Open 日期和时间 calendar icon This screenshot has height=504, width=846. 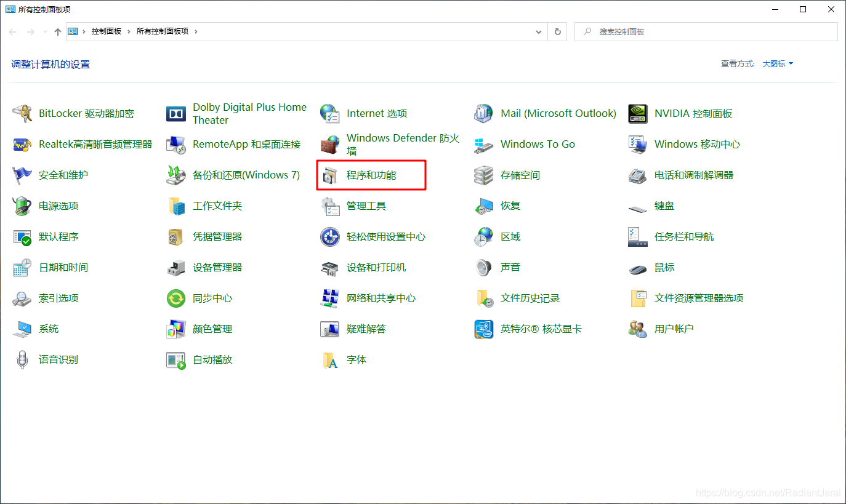22,267
